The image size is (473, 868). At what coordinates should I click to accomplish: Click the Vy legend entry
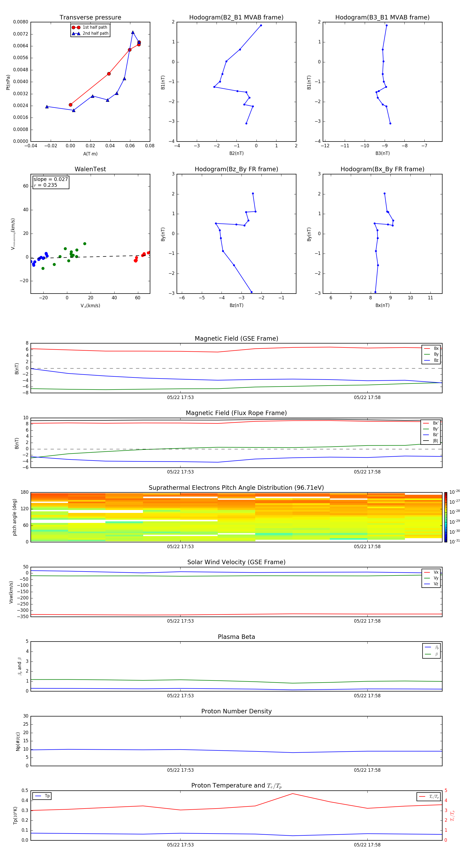[x=431, y=578]
